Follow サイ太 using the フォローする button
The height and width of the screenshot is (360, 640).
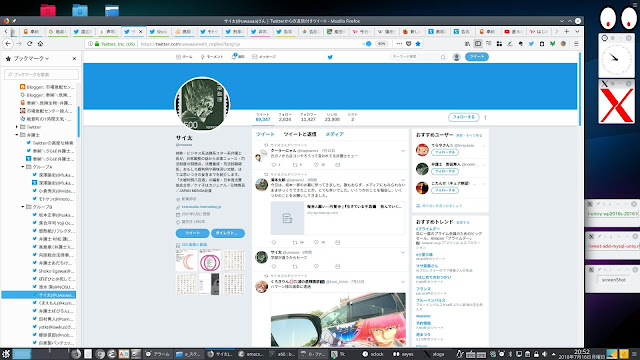tap(463, 117)
